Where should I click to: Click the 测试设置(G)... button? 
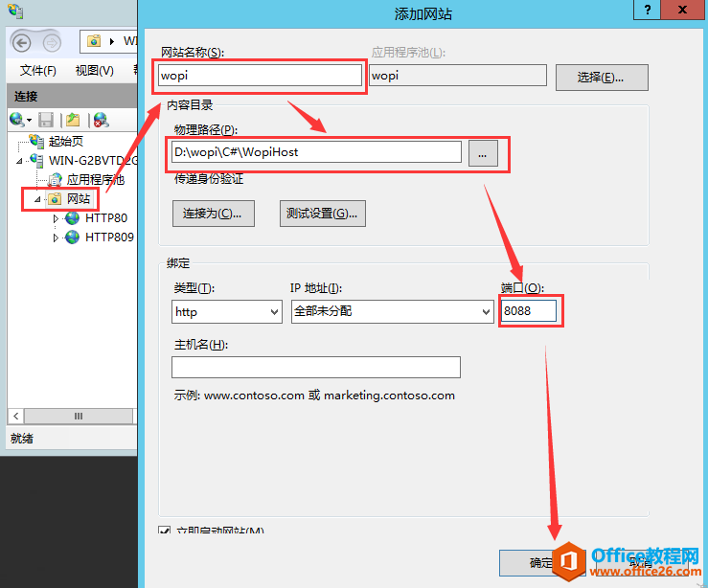coord(323,214)
